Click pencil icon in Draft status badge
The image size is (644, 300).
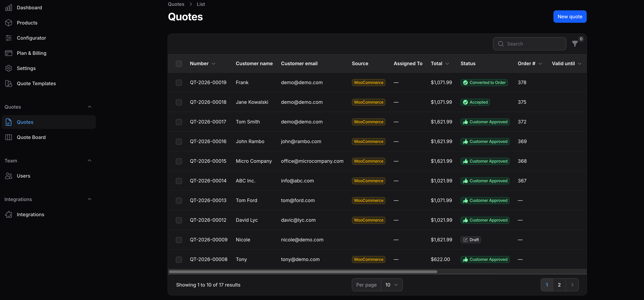pos(465,240)
